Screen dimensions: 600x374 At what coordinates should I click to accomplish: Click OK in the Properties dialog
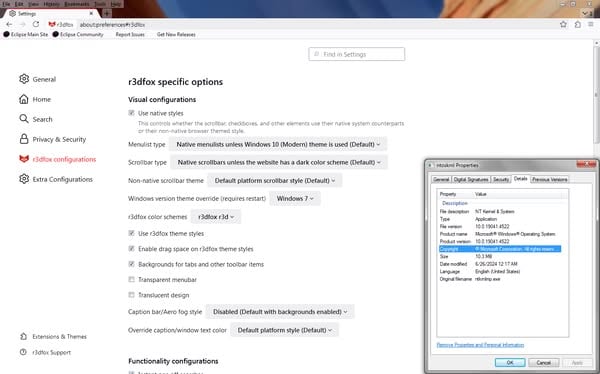point(510,362)
